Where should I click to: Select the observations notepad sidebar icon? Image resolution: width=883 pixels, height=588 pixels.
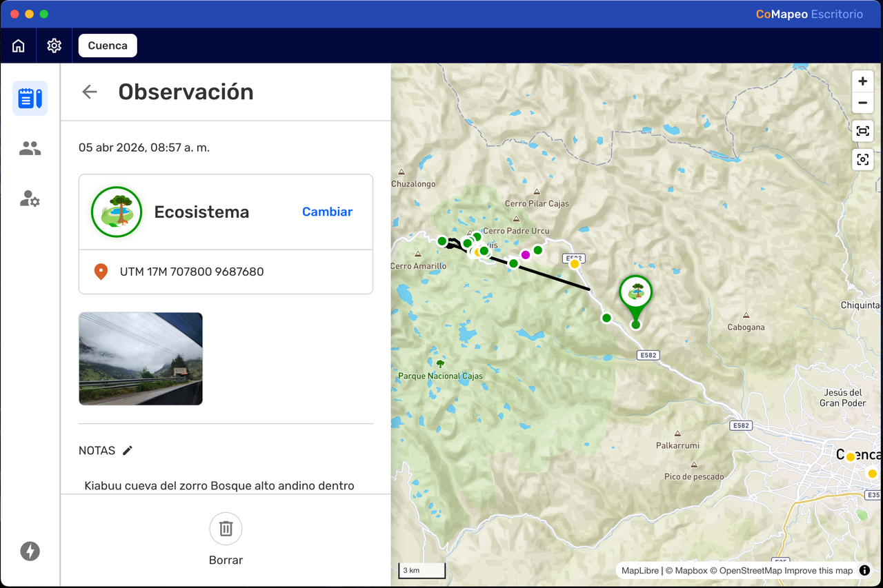(30, 98)
